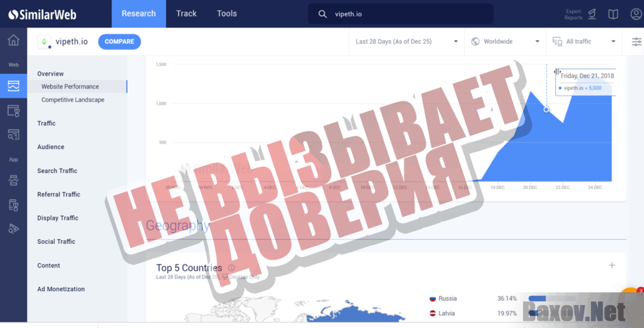Select the Website Analysis sidebar icon

pyautogui.click(x=13, y=86)
